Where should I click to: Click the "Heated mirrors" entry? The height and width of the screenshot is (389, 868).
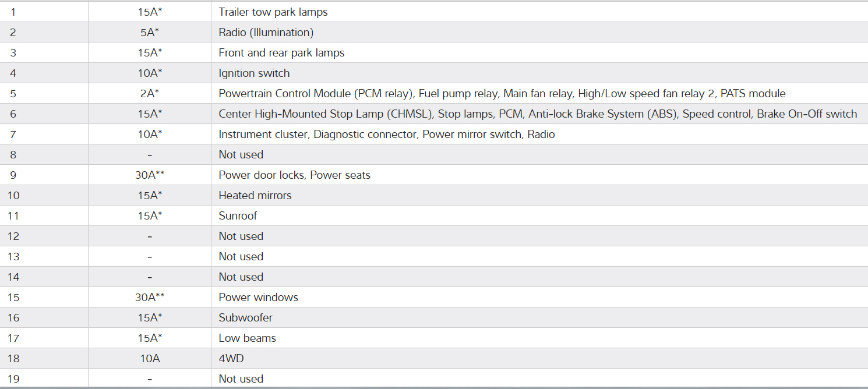(255, 195)
